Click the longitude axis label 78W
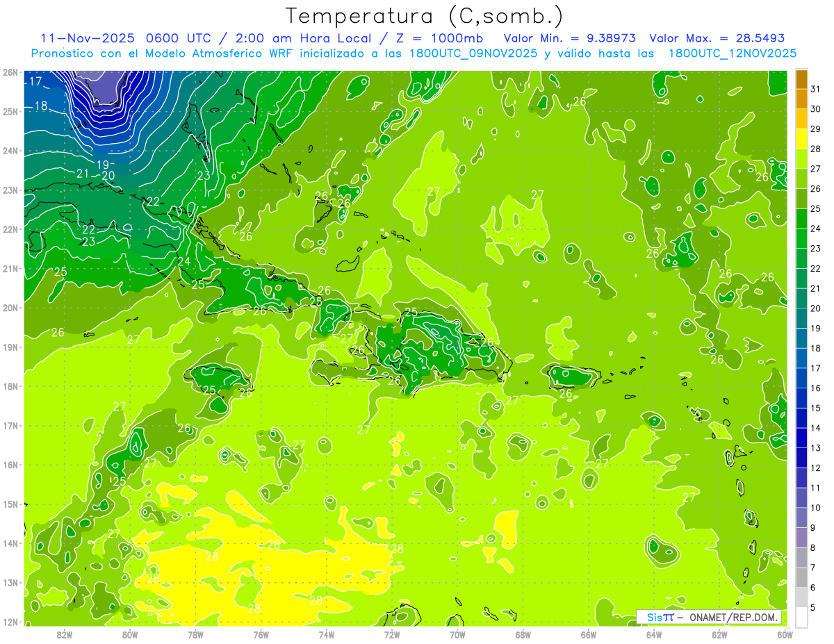Image resolution: width=834 pixels, height=644 pixels. tap(195, 634)
